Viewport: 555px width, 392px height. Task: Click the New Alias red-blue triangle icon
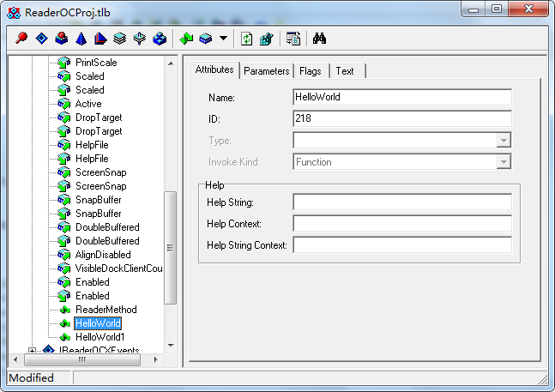tap(100, 39)
